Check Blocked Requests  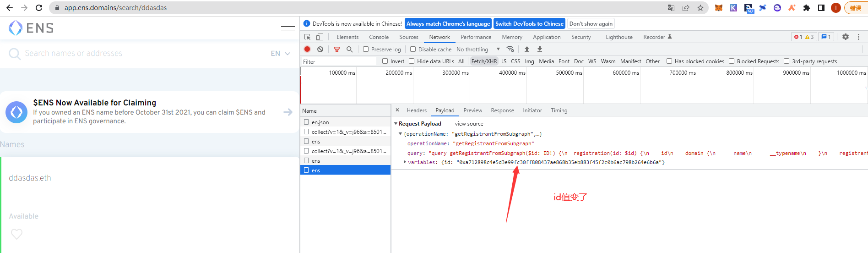[732, 61]
